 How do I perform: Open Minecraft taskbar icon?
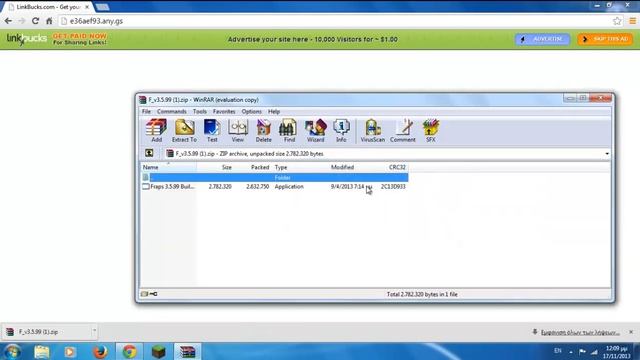point(158,351)
